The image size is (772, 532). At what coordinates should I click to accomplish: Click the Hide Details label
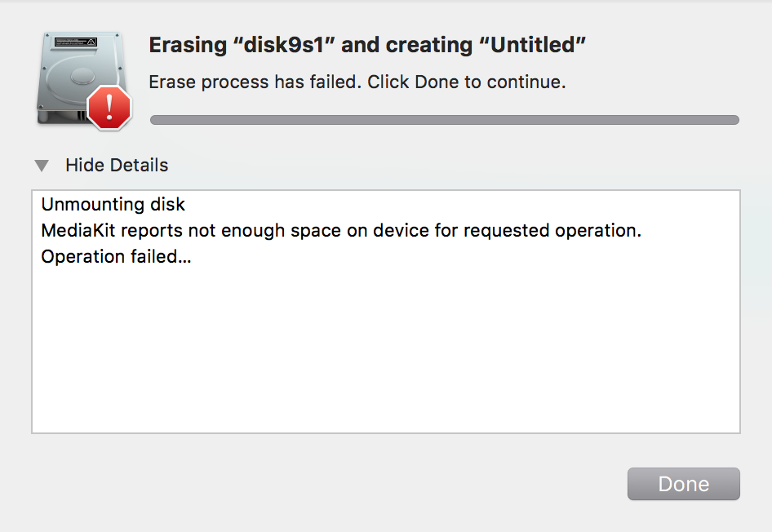(117, 166)
